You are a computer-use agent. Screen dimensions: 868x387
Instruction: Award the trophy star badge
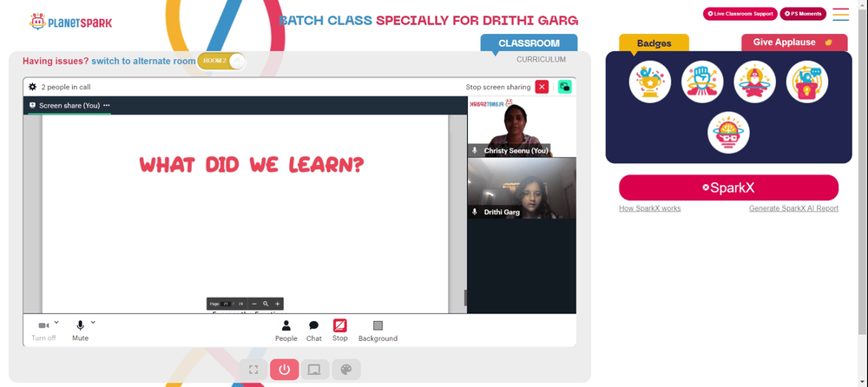(x=650, y=82)
